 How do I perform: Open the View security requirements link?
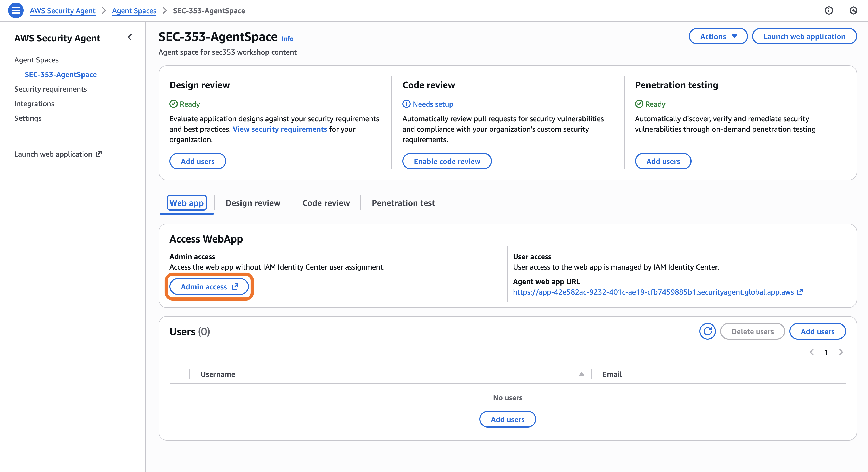click(x=280, y=129)
